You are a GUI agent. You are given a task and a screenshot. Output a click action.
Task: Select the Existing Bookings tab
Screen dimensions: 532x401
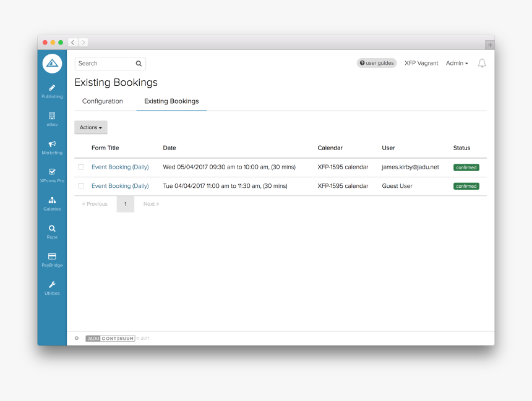click(171, 101)
